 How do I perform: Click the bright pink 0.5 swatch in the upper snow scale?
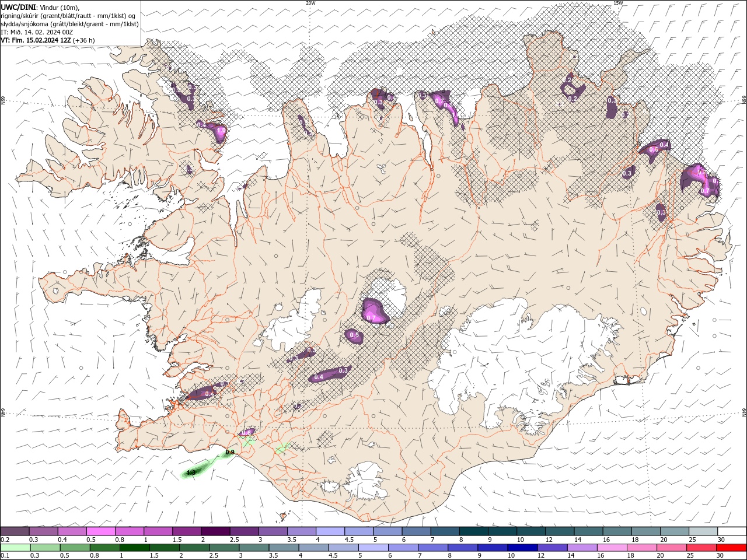pos(100,531)
